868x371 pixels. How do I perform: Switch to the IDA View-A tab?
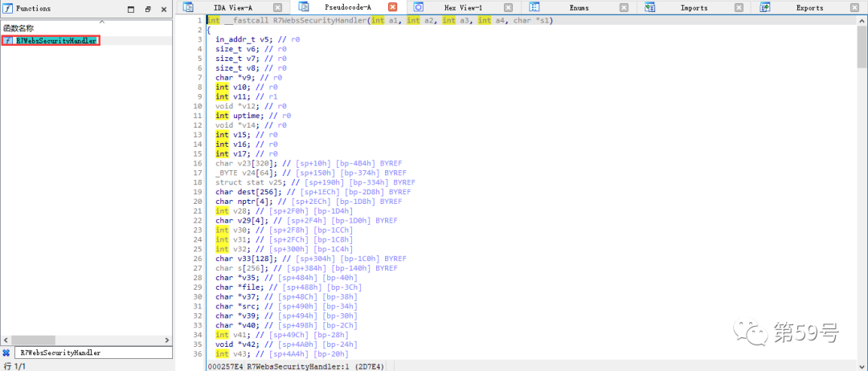[x=233, y=8]
